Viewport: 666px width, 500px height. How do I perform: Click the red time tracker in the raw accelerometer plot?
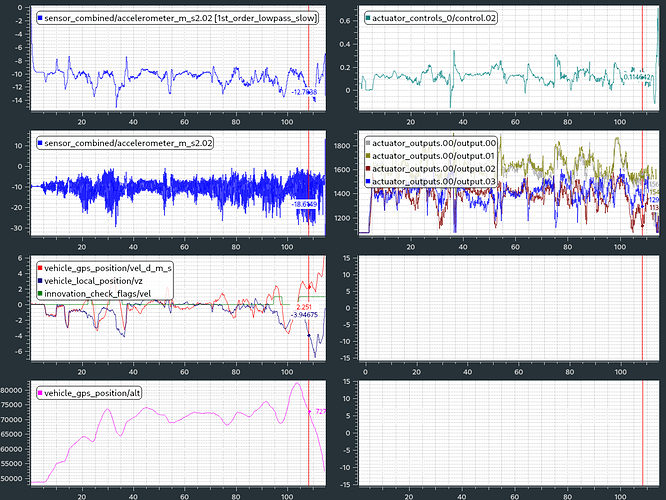click(x=309, y=183)
